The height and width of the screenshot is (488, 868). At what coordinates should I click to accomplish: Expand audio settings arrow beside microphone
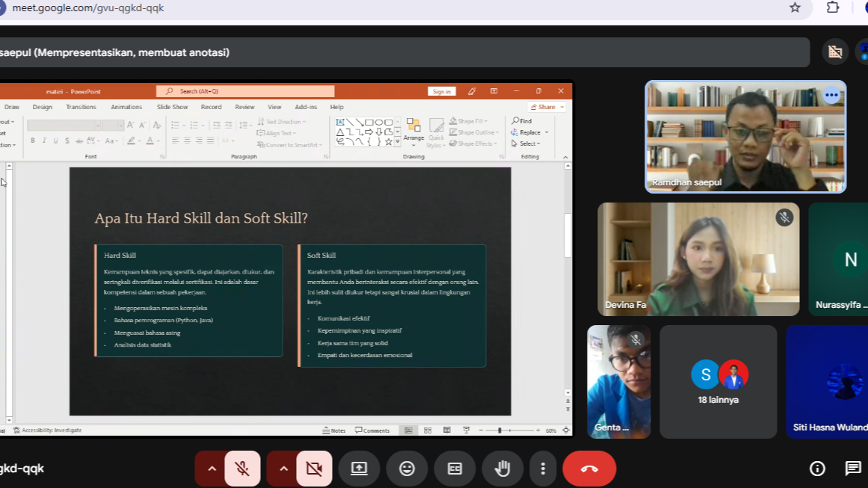(212, 469)
